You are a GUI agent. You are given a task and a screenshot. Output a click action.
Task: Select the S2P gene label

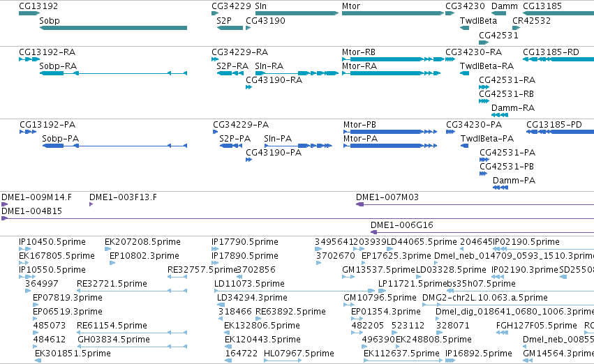224,20
